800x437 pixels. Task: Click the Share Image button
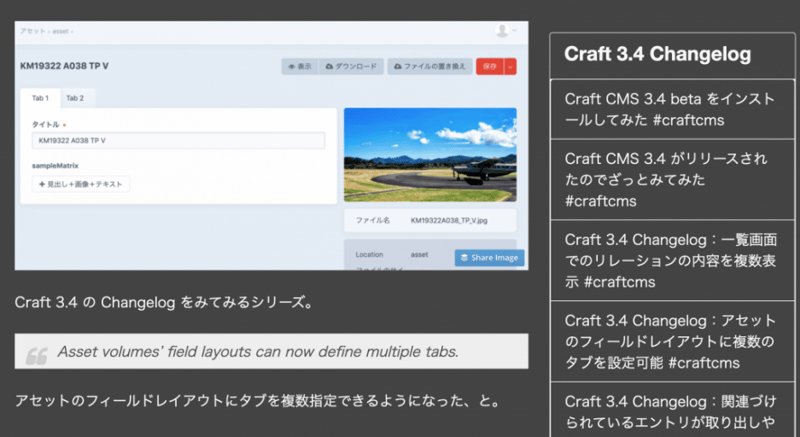[490, 258]
